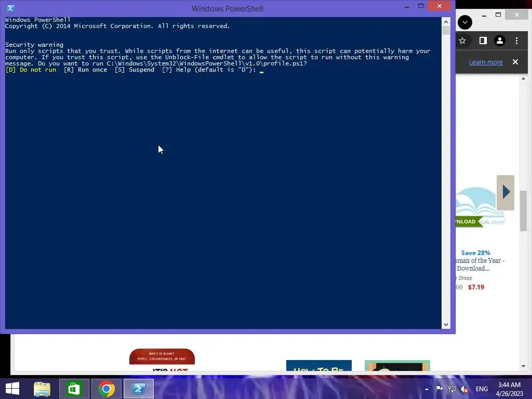Open the PowerShell title bar system menu icon
The height and width of the screenshot is (399, 532).
click(10, 8)
